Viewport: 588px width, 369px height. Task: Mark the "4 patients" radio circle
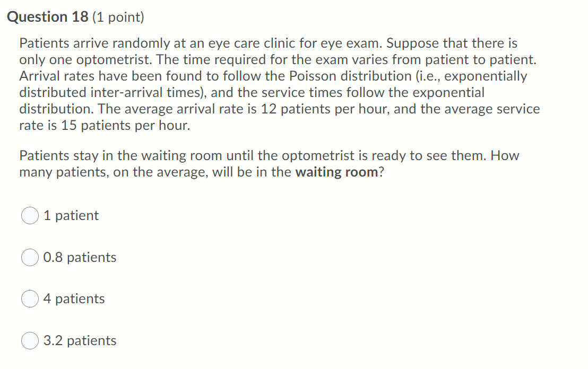point(30,298)
